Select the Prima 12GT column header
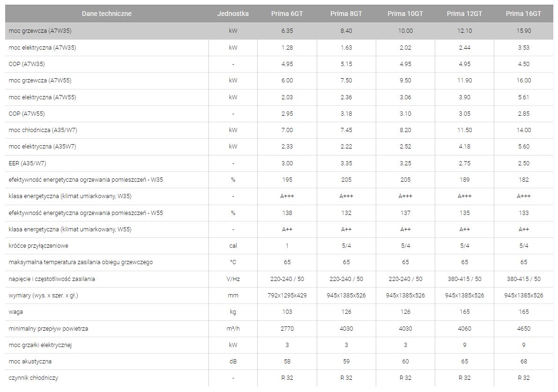The width and height of the screenshot is (558, 392). point(464,14)
